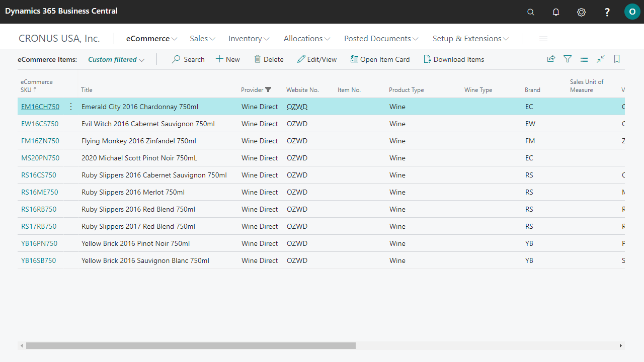Click Download Items

[454, 59]
